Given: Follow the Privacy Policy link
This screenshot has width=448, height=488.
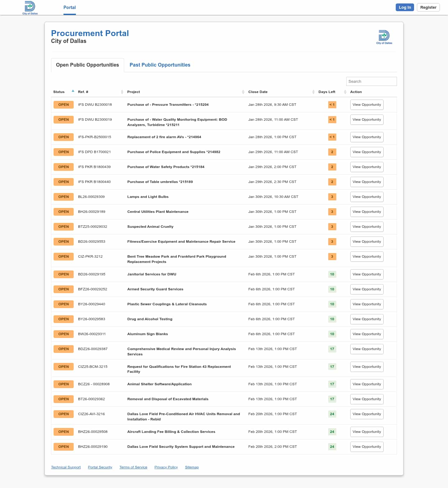Looking at the screenshot, I should tap(166, 467).
